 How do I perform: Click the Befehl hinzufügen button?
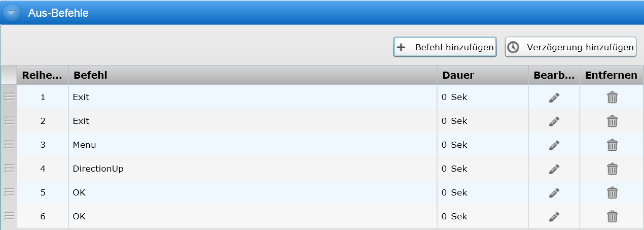click(445, 47)
